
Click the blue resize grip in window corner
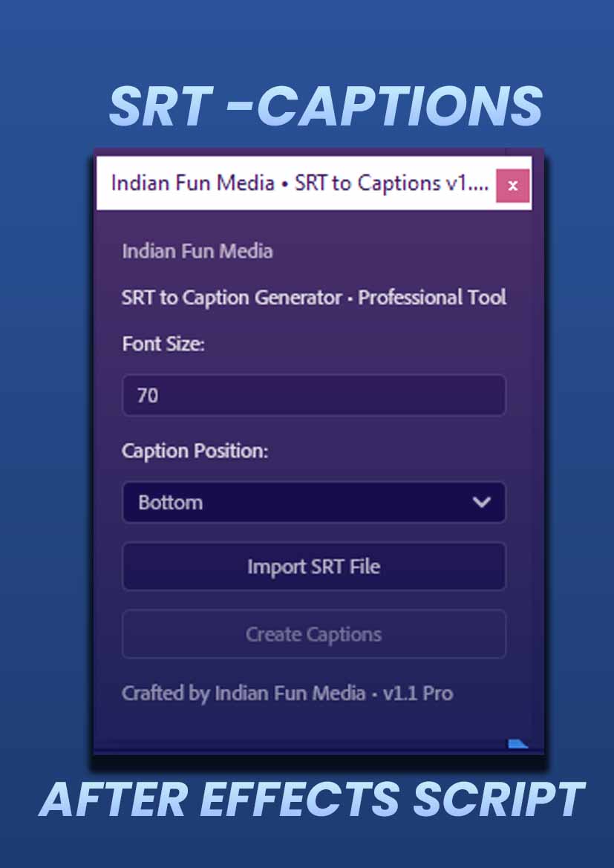(517, 743)
